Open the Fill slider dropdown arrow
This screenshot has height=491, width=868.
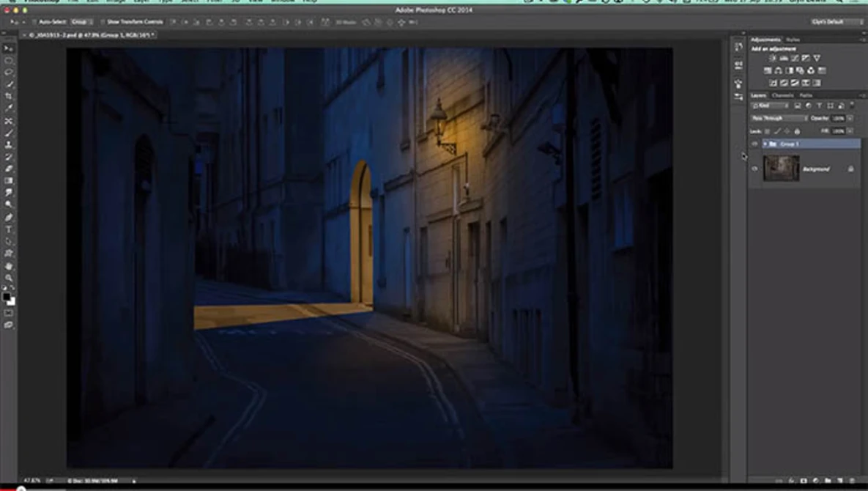coord(850,131)
